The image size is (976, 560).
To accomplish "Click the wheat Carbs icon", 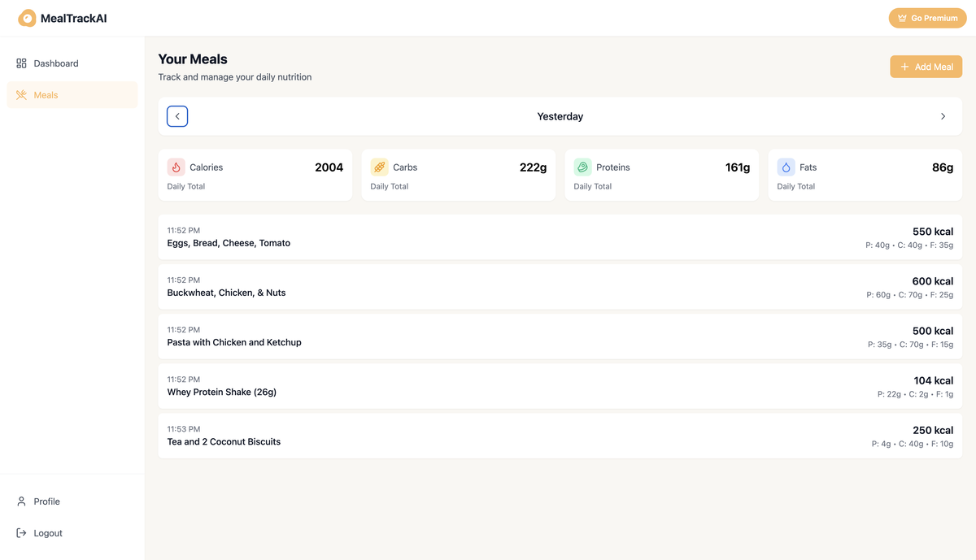I will pyautogui.click(x=379, y=167).
